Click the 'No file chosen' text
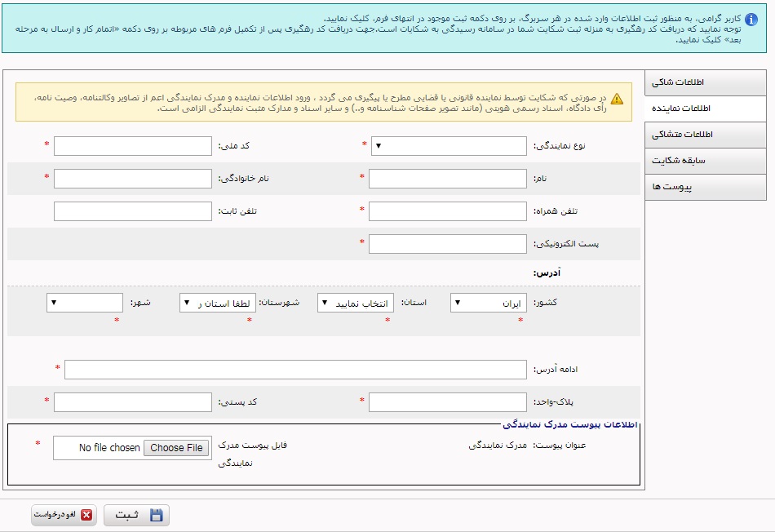Screen dimensions: 775x532 [x=109, y=448]
